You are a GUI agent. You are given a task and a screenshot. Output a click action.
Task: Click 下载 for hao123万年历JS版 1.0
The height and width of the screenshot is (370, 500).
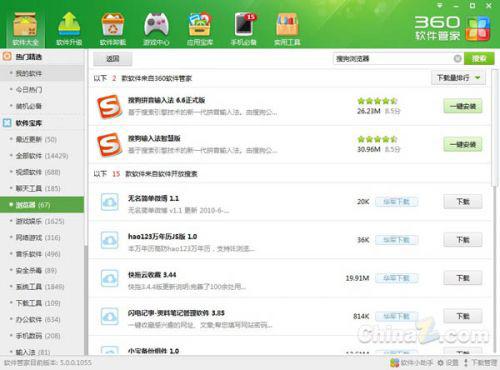(x=463, y=240)
